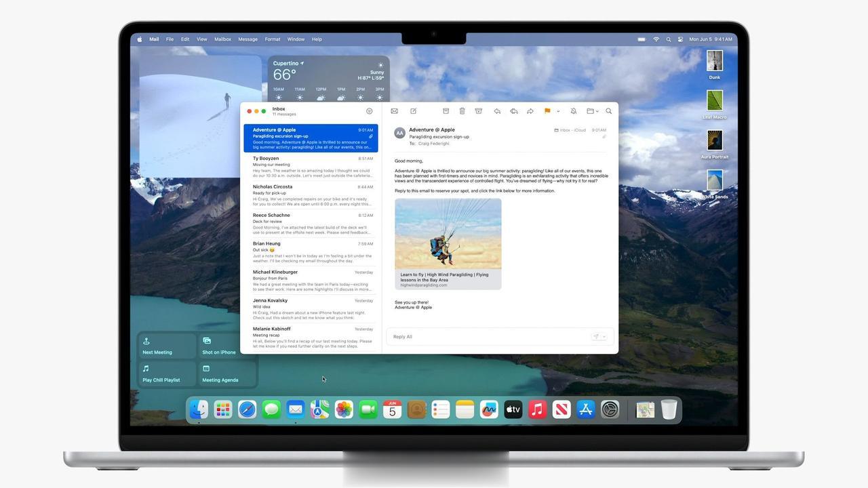
Task: Launch Safari from the dock
Action: [247, 409]
